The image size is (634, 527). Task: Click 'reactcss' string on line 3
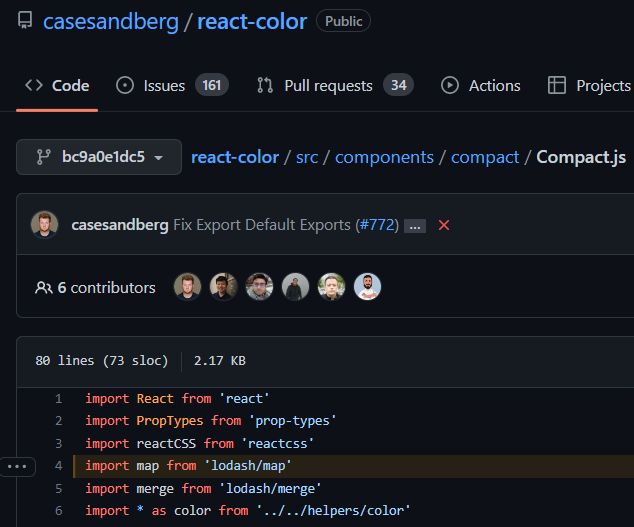click(277, 444)
